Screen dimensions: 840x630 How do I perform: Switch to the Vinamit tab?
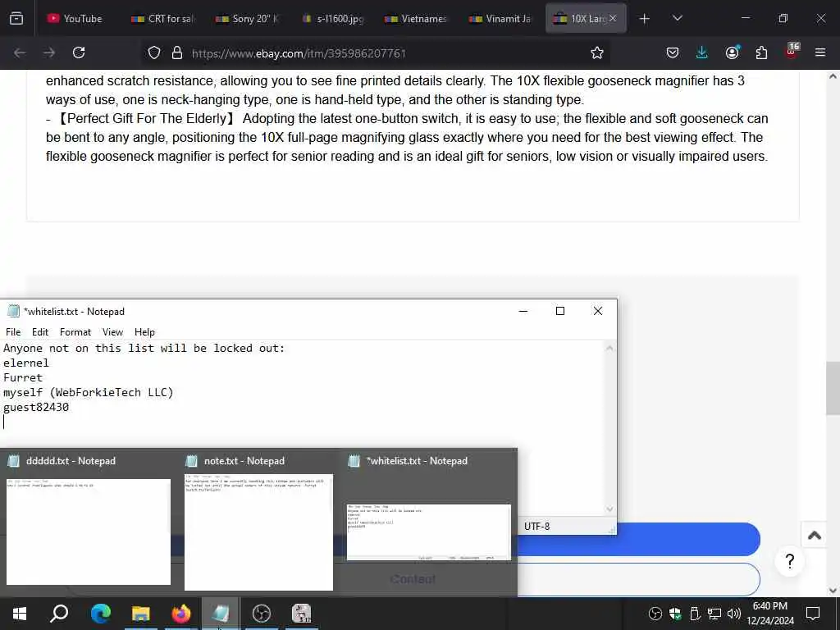(501, 18)
